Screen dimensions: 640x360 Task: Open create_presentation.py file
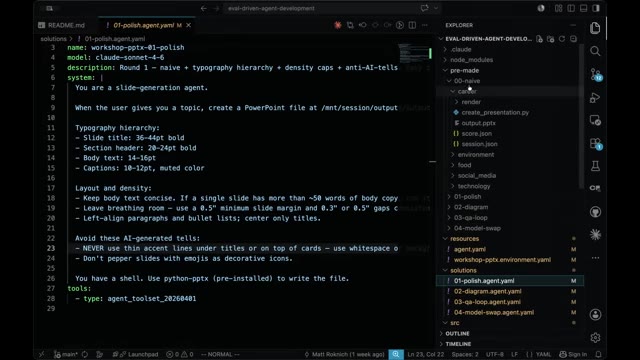pyautogui.click(x=495, y=112)
